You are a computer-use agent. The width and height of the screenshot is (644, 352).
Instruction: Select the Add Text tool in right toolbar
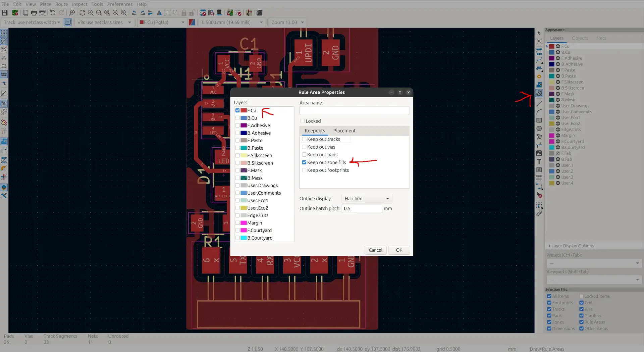[x=539, y=161]
